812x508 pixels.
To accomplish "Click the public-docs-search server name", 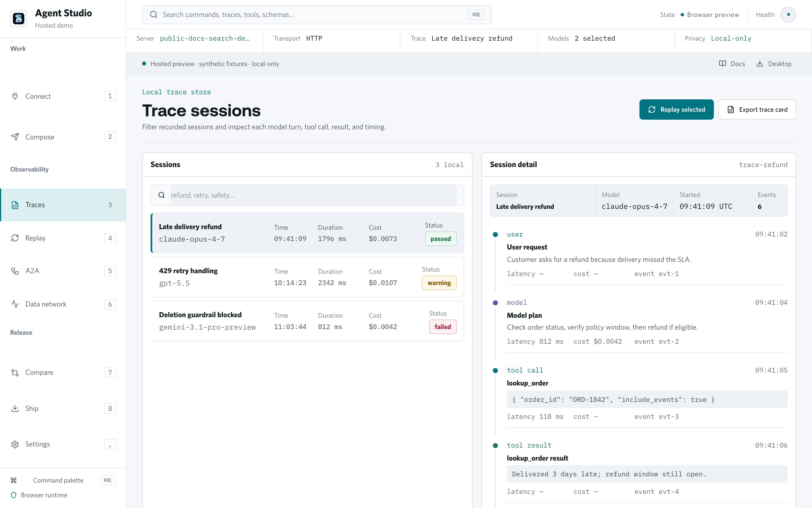I will [205, 38].
